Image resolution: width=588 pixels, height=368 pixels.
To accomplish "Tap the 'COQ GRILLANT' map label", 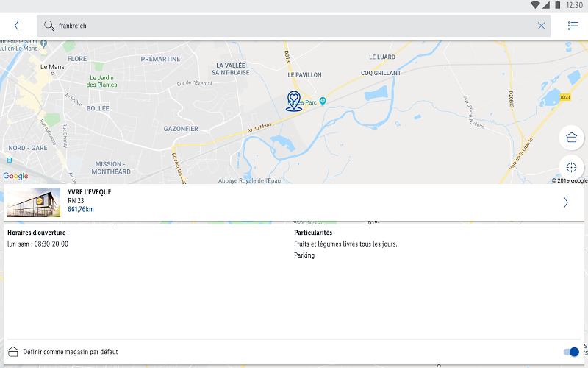I will coord(381,73).
